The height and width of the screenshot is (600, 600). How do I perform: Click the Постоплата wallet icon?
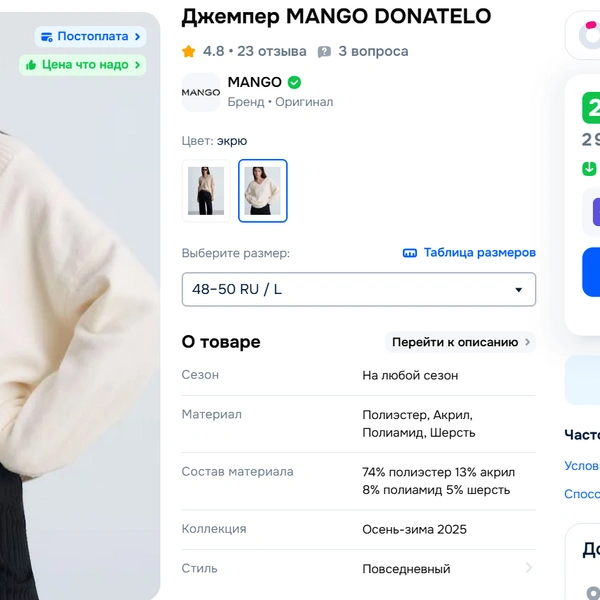(45, 37)
